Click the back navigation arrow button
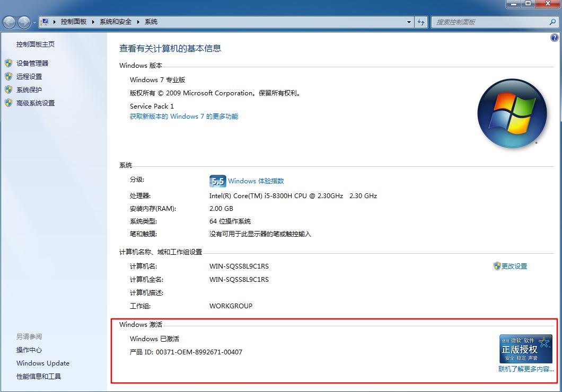562x392 pixels. click(8, 22)
